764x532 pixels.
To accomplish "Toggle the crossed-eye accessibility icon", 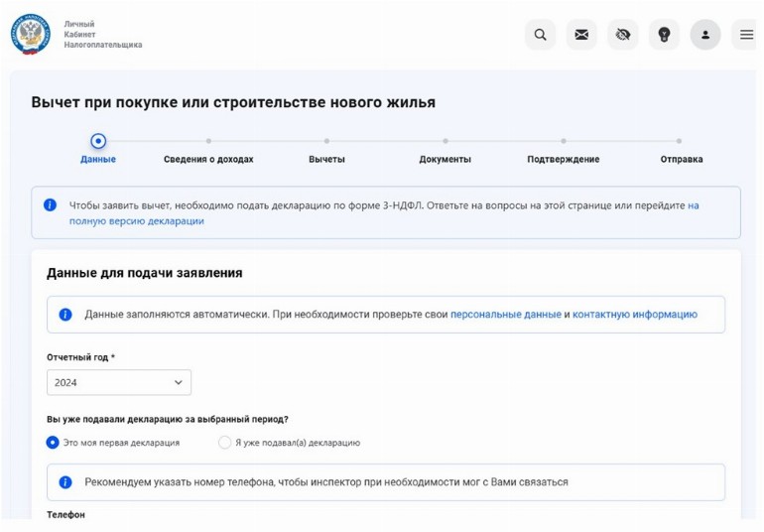I will 623,35.
